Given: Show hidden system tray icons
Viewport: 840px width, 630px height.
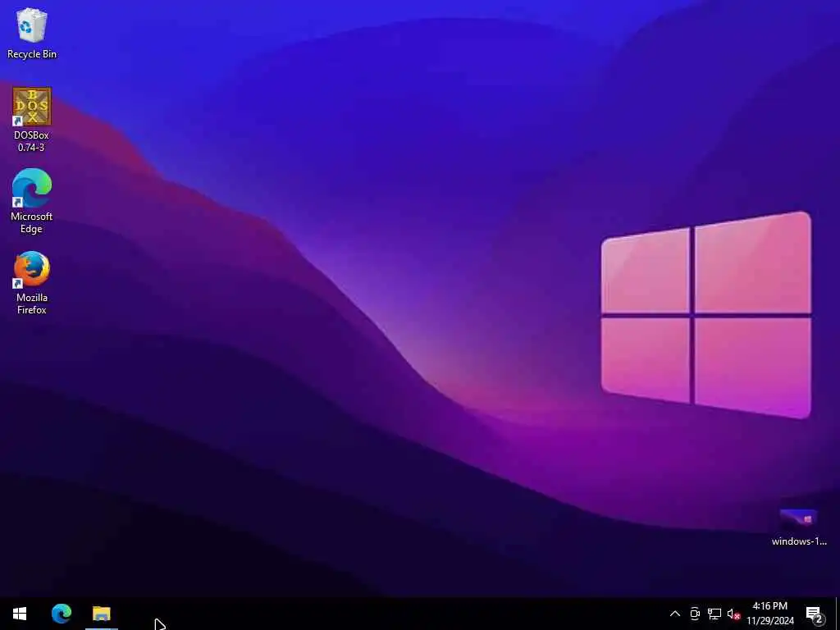Looking at the screenshot, I should [x=675, y=614].
